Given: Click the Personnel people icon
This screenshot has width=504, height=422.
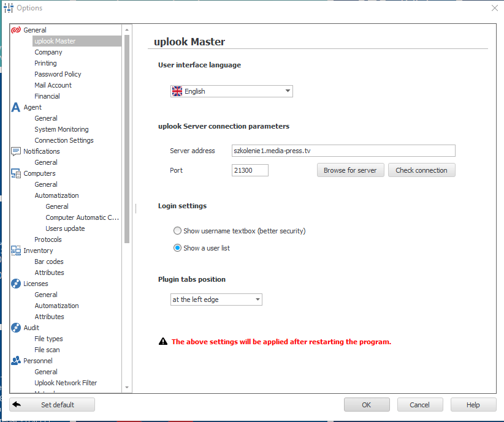Looking at the screenshot, I should 16,361.
